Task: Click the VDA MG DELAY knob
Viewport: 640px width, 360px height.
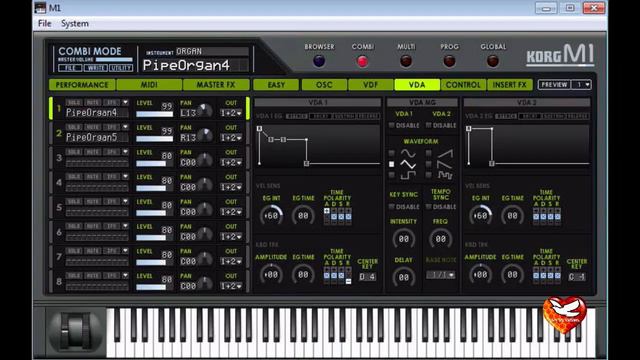Action: [403, 277]
